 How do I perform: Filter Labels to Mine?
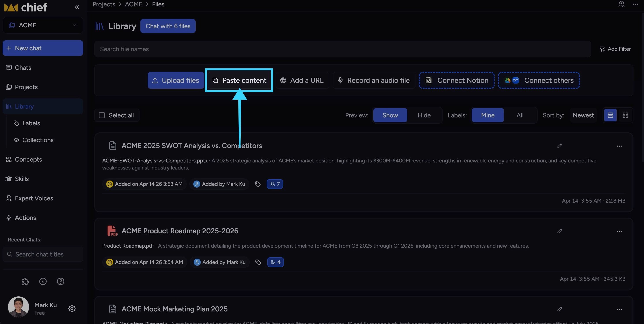coord(488,115)
